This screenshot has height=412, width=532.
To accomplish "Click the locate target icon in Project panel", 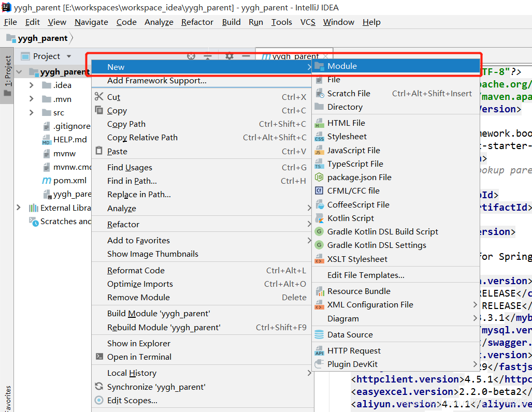I will coord(191,56).
